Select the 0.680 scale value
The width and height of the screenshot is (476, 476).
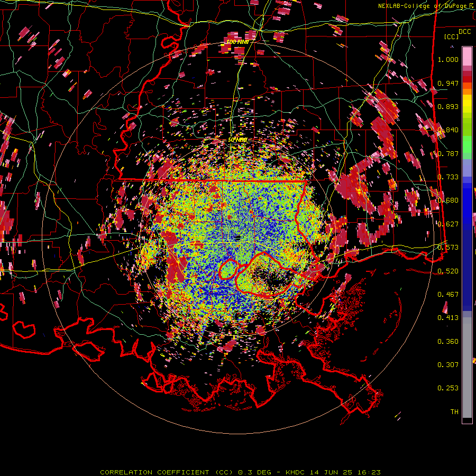point(448,200)
